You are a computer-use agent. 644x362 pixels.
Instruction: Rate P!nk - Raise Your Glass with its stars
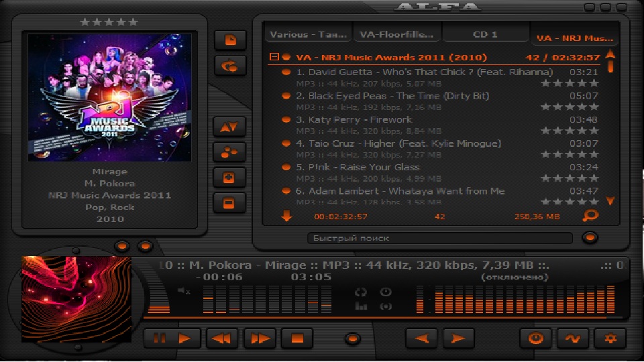tap(570, 178)
